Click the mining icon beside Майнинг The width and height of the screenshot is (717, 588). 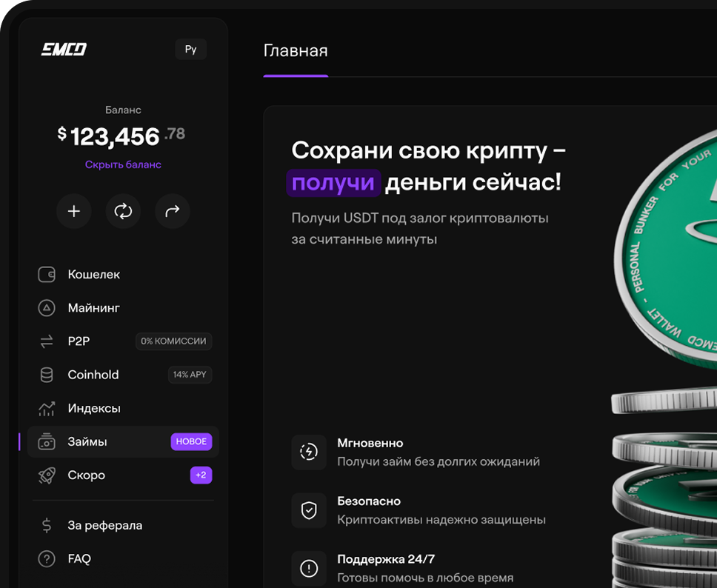(47, 308)
